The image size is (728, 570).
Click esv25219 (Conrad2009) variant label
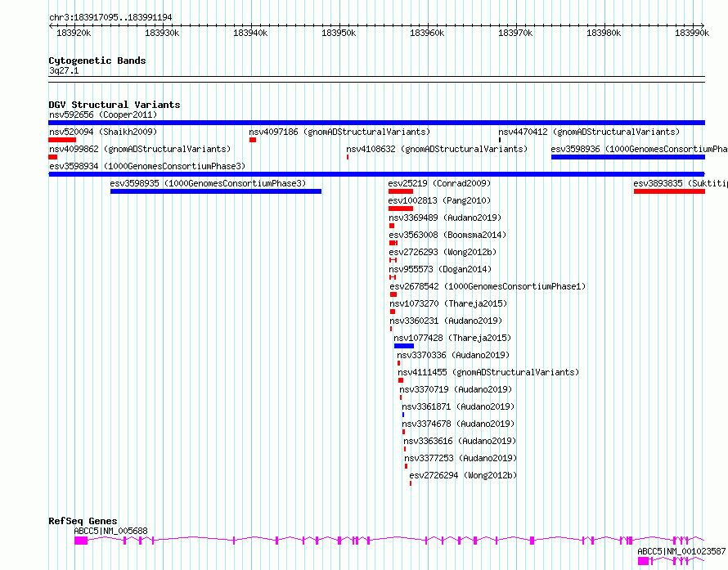440,183
